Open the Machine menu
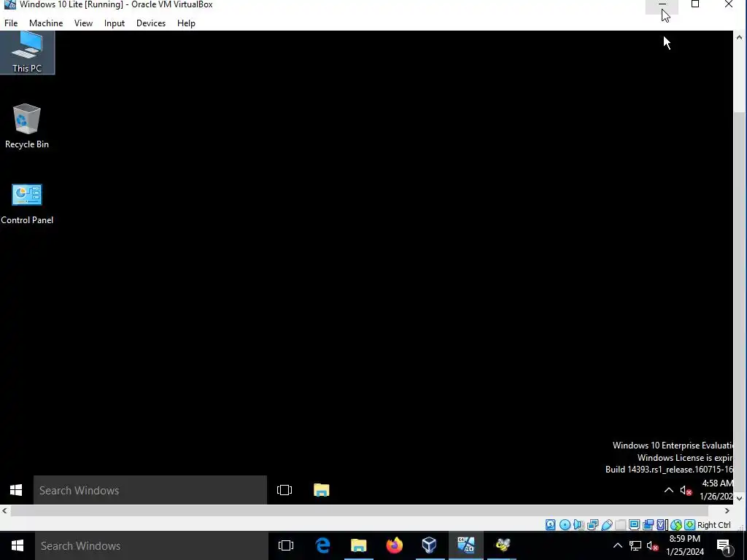 (46, 23)
